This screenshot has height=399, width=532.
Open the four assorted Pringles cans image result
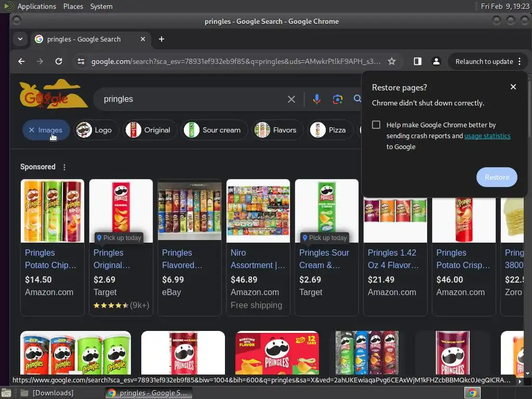[367, 353]
